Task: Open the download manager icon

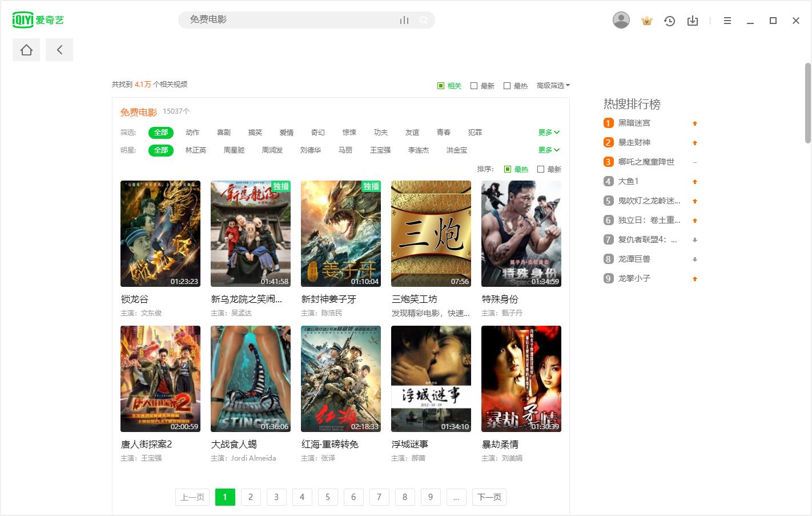Action: (x=693, y=20)
